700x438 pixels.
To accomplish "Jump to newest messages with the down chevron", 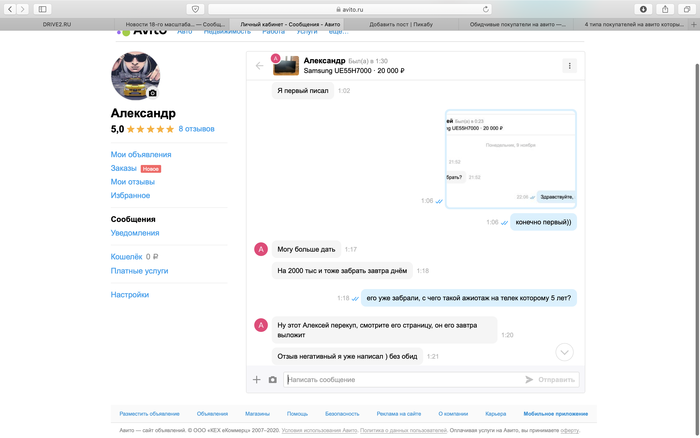I will [564, 352].
